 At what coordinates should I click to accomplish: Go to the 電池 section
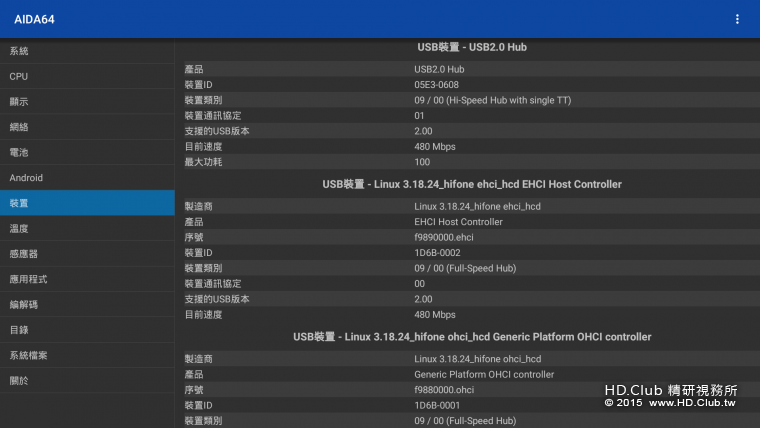[87, 152]
